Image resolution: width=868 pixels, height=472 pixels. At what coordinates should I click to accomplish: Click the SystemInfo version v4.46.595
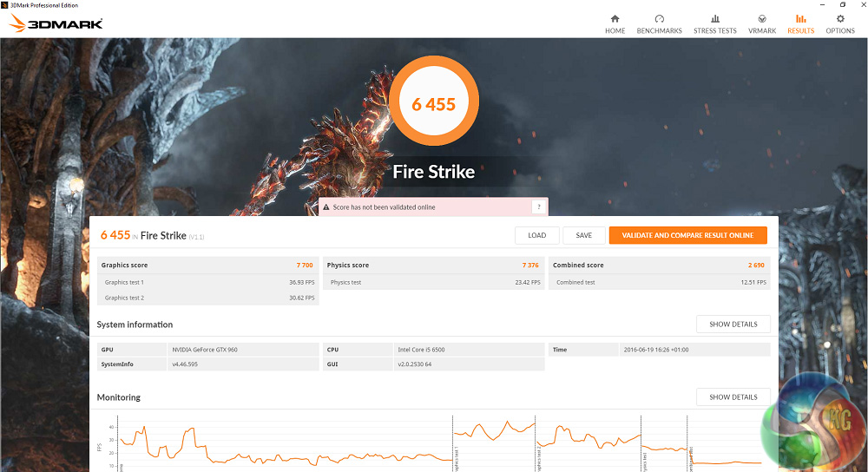pos(185,364)
